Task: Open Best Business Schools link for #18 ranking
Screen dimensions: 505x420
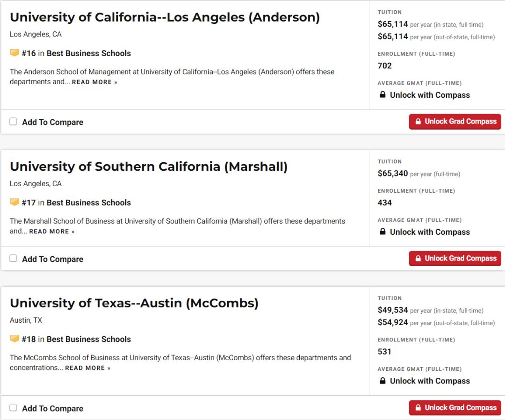Action: [x=88, y=339]
